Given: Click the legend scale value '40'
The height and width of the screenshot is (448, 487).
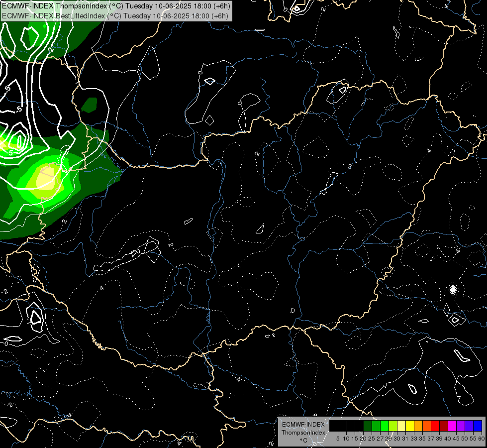Looking at the screenshot, I should 448,439.
